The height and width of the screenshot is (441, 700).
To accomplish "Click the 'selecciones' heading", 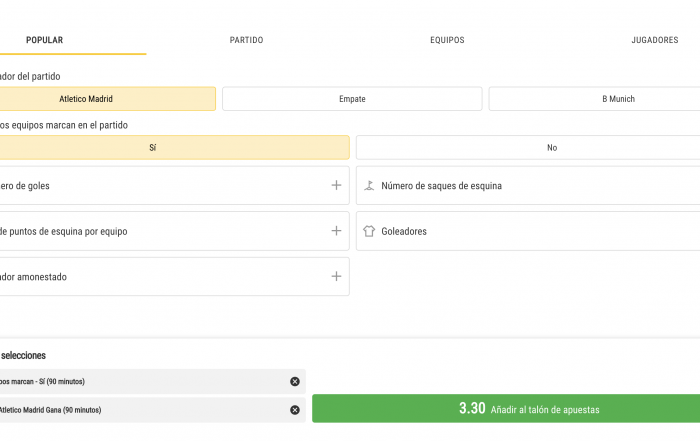I will click(x=23, y=355).
